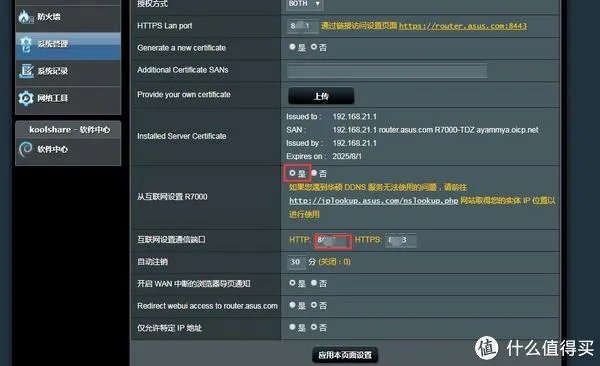
Task: Open the 网络工具 menu item
Action: [68, 99]
